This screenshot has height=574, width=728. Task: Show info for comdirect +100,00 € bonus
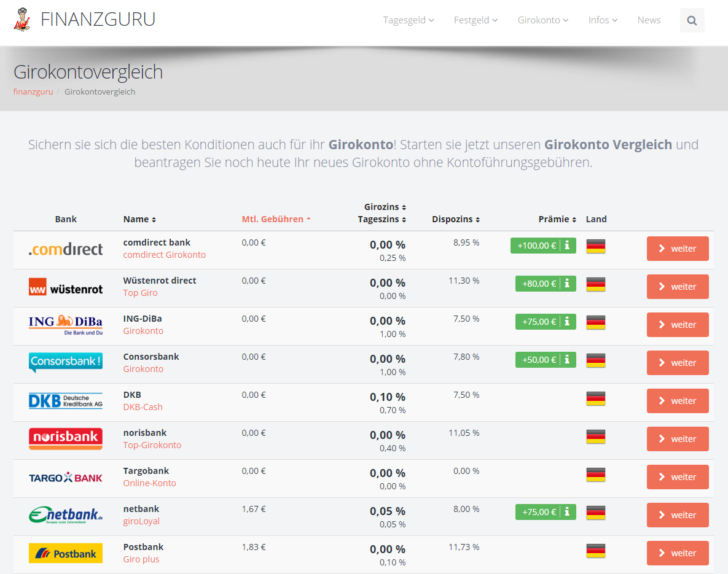[568, 246]
